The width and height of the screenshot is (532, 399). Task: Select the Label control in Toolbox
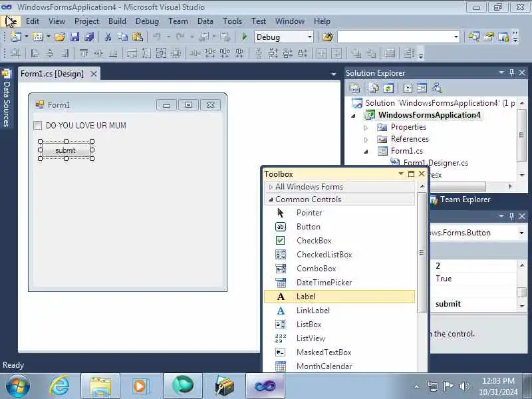click(x=339, y=297)
